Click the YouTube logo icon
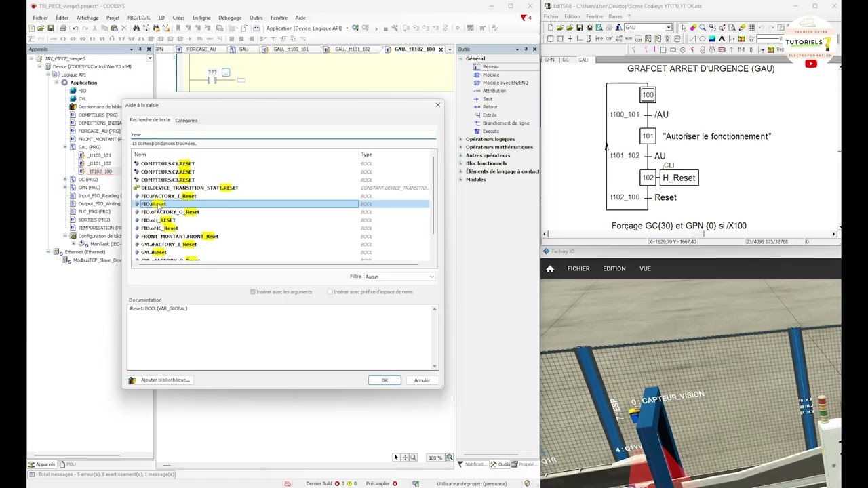This screenshot has width=868, height=488. (811, 64)
